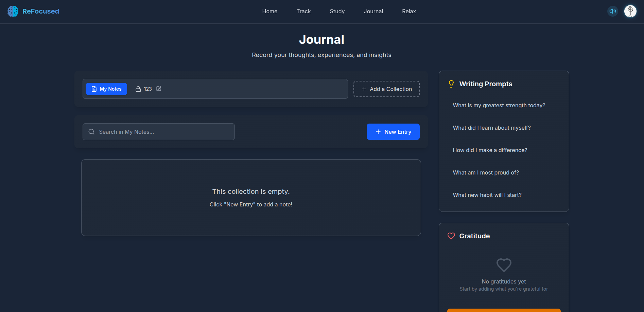Click the lock icon on collection 123

coord(138,89)
